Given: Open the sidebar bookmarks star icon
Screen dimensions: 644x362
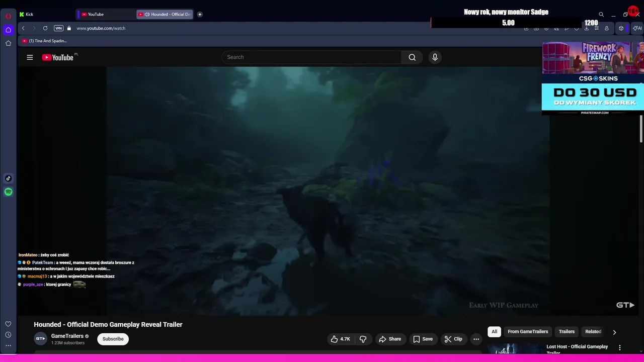Looking at the screenshot, I should (x=8, y=43).
